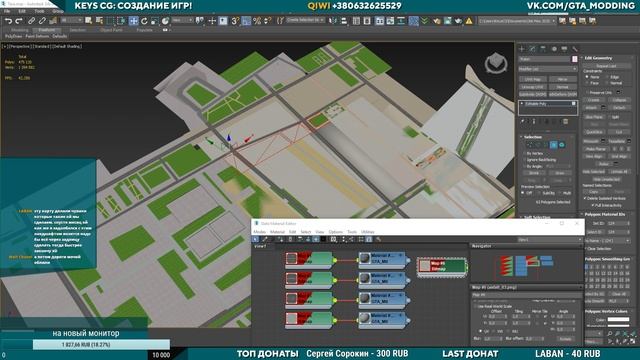This screenshot has width=640, height=360.
Task: Select Polygon sub-object level icon
Action: [x=553, y=145]
